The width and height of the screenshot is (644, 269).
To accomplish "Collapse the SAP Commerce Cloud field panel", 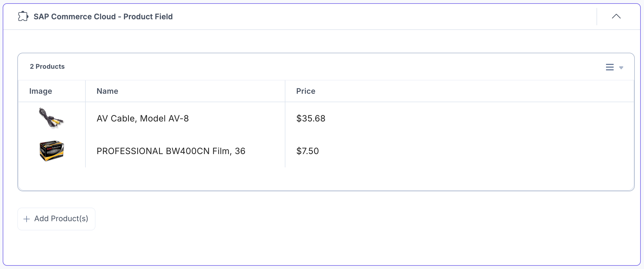I will [x=616, y=16].
